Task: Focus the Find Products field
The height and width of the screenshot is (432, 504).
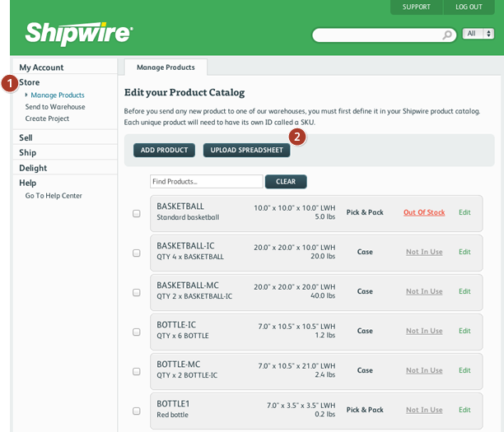Action: (x=206, y=181)
